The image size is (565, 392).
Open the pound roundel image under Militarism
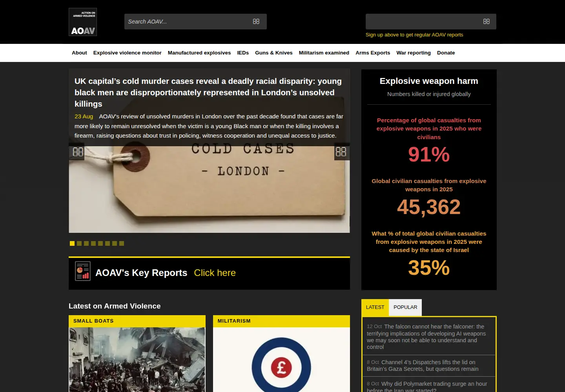(281, 359)
